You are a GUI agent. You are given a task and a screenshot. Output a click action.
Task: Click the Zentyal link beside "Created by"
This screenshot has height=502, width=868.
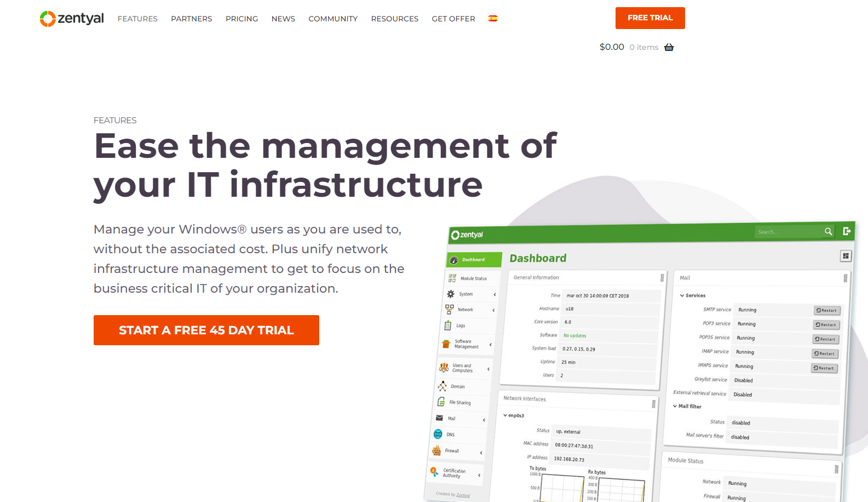463,495
